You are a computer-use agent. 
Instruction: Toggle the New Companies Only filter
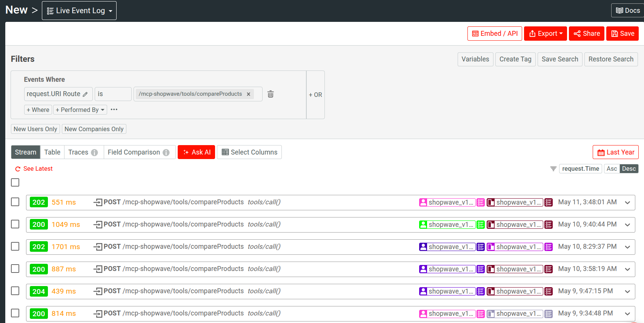94,129
